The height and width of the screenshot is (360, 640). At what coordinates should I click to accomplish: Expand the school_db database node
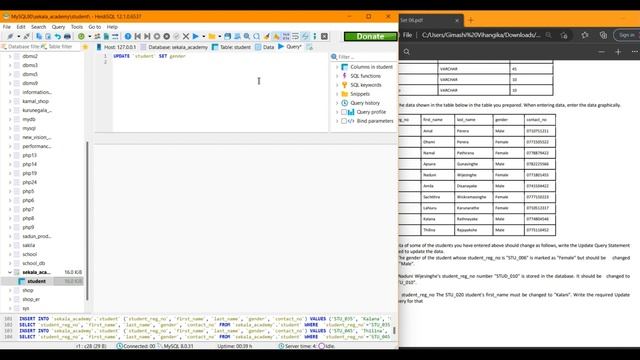10,263
